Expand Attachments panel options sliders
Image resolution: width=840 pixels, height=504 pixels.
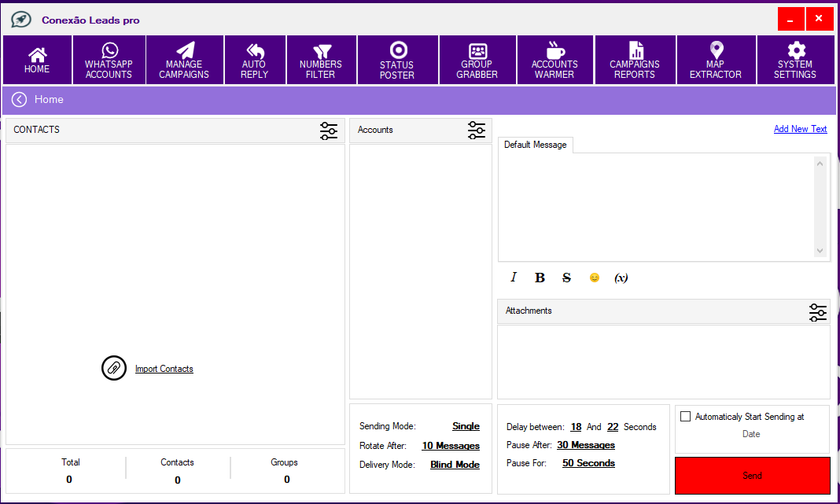[818, 312]
